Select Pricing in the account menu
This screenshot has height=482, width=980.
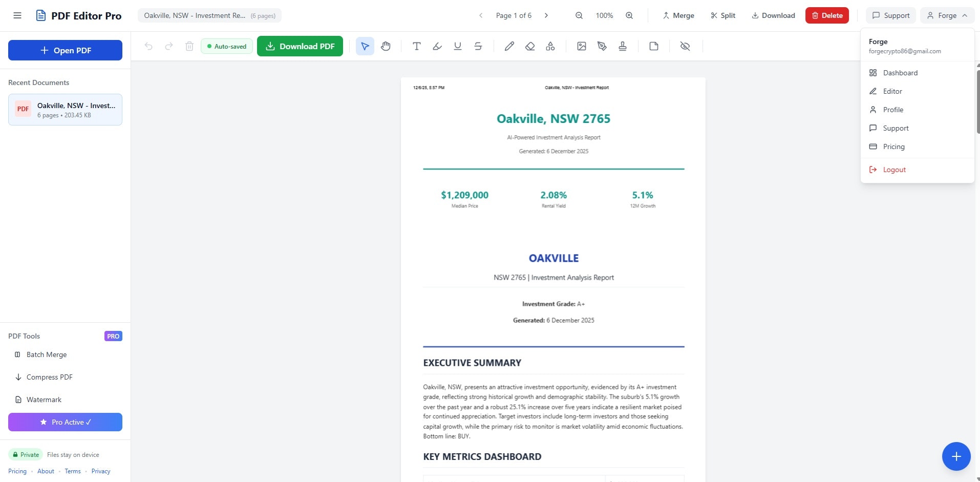(894, 146)
